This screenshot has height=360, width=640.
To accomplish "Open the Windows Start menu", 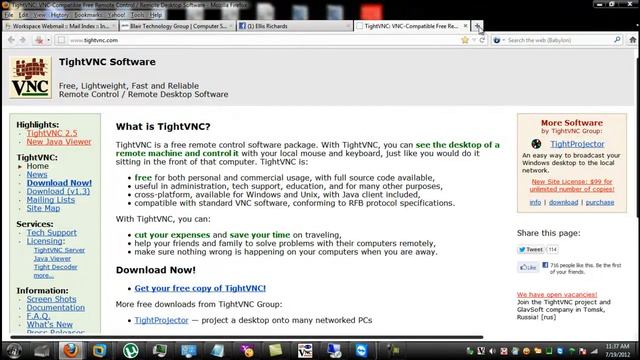I will click(14, 351).
